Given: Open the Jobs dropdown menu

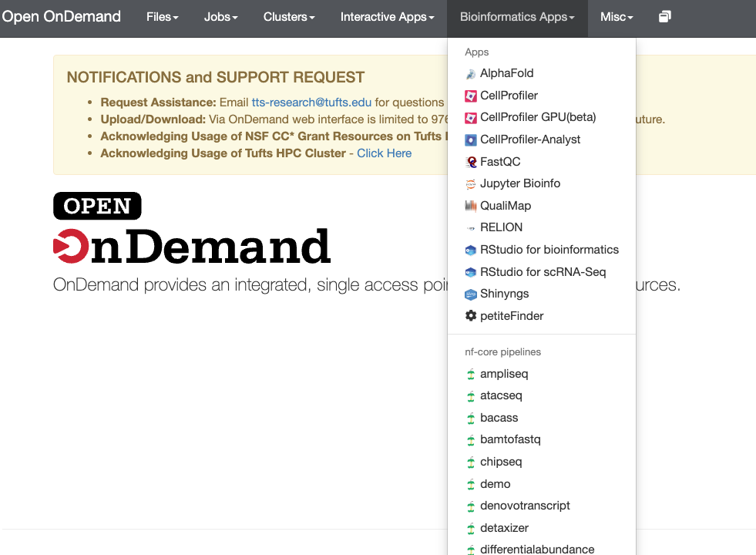Looking at the screenshot, I should click(x=221, y=17).
